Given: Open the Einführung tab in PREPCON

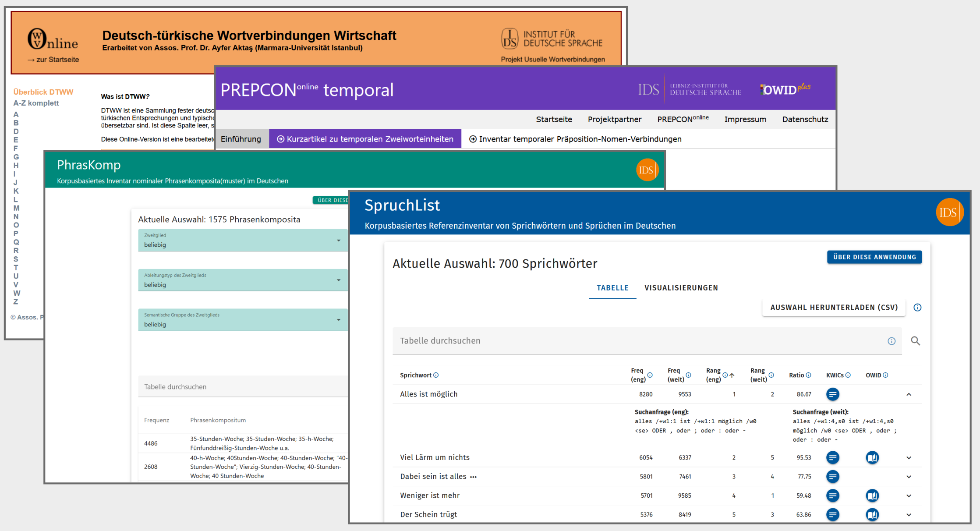Looking at the screenshot, I should (x=241, y=139).
